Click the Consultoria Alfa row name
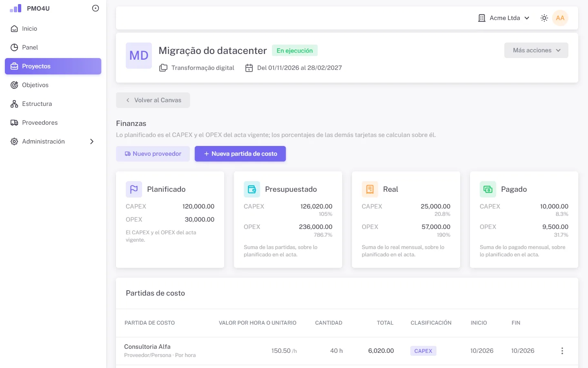The height and width of the screenshot is (368, 588). [x=147, y=347]
